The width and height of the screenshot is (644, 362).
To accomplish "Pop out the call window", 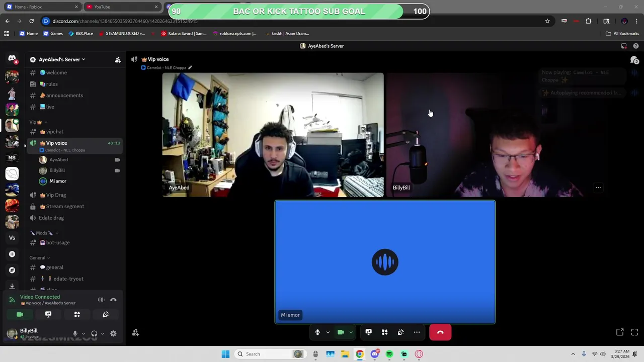I will pyautogui.click(x=620, y=332).
